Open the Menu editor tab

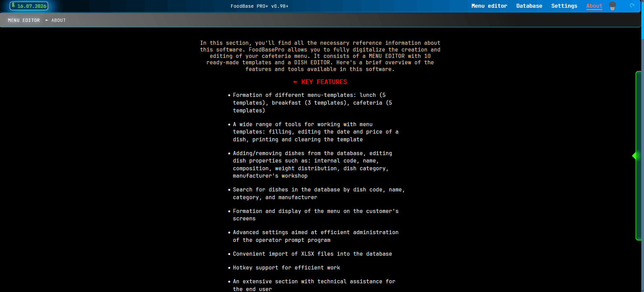[x=489, y=6]
